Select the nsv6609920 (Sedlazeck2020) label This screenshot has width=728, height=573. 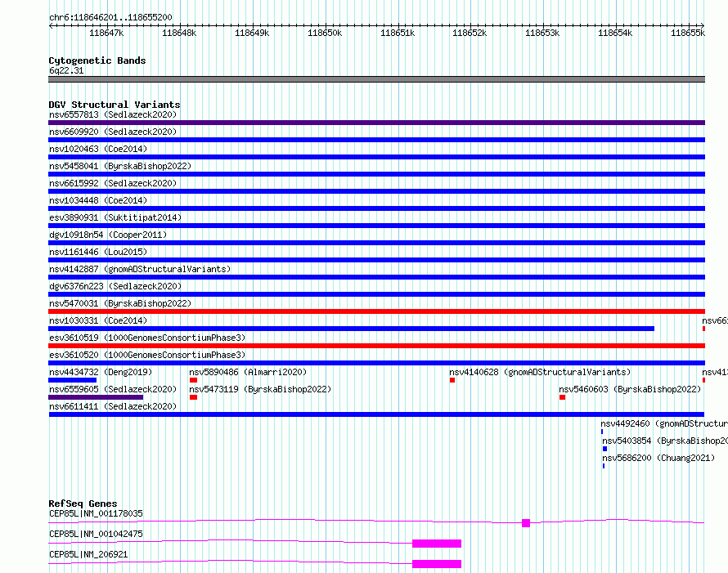click(113, 132)
